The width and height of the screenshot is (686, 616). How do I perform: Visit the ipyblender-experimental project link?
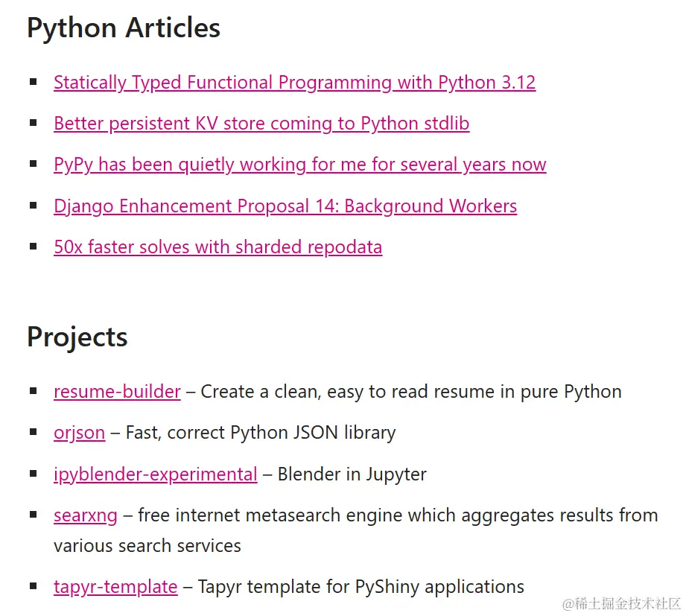click(x=156, y=474)
